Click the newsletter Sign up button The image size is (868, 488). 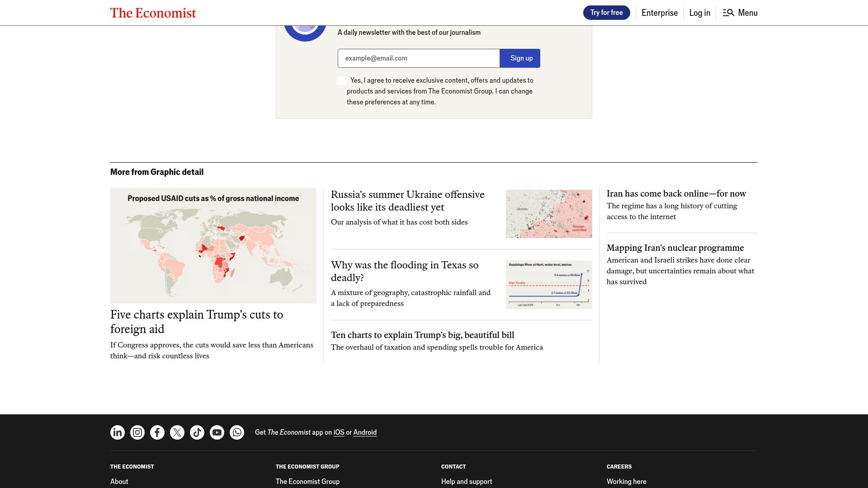point(520,58)
